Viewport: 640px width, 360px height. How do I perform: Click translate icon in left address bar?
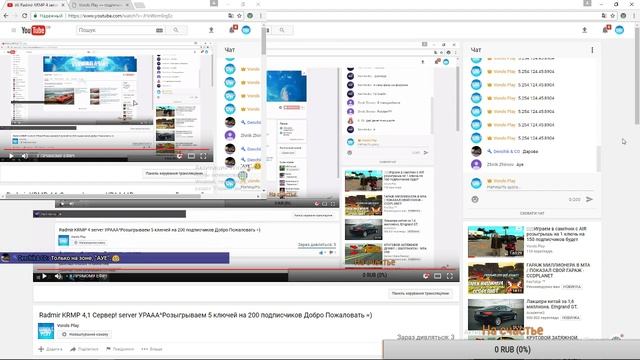coord(231,16)
